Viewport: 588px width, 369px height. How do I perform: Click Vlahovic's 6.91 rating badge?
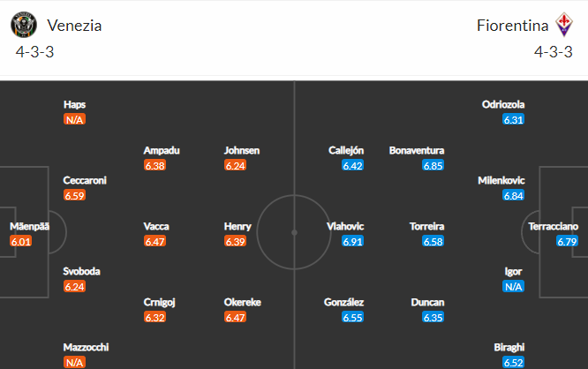tap(352, 241)
